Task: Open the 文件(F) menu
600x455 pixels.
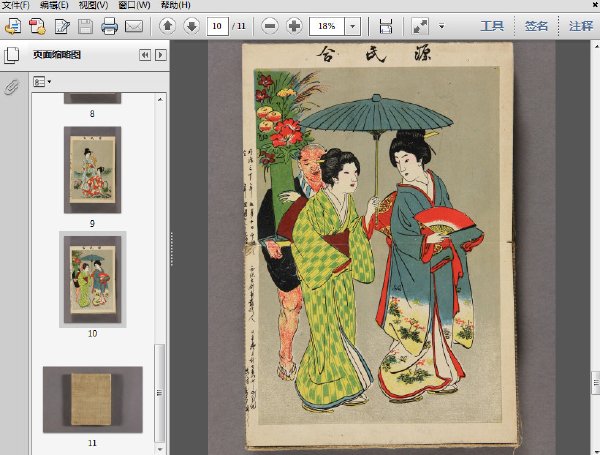Action: 15,5
